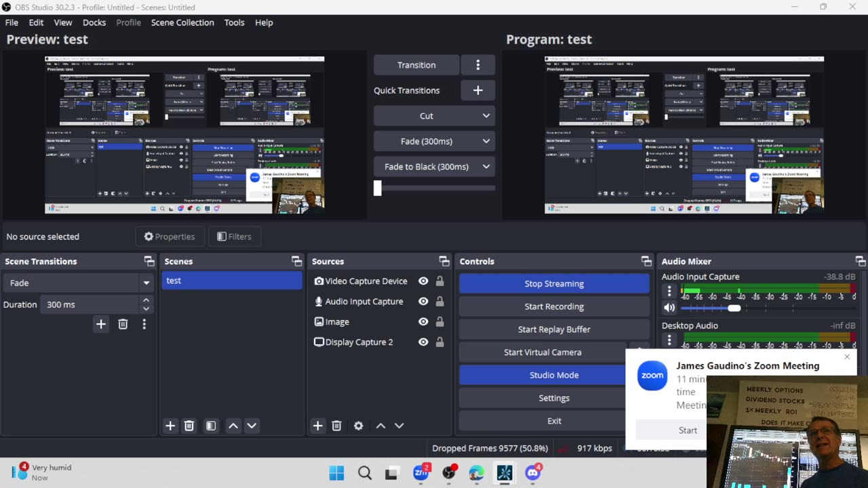Toggle lock on Video Capture Device

[x=439, y=281]
